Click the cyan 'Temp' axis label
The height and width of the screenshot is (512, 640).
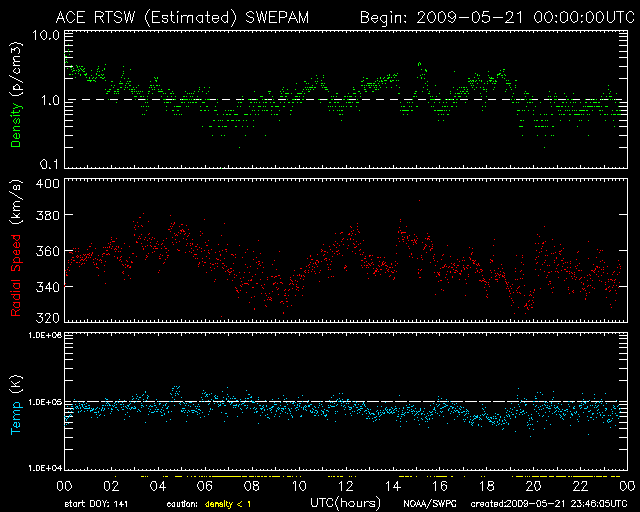(16, 417)
